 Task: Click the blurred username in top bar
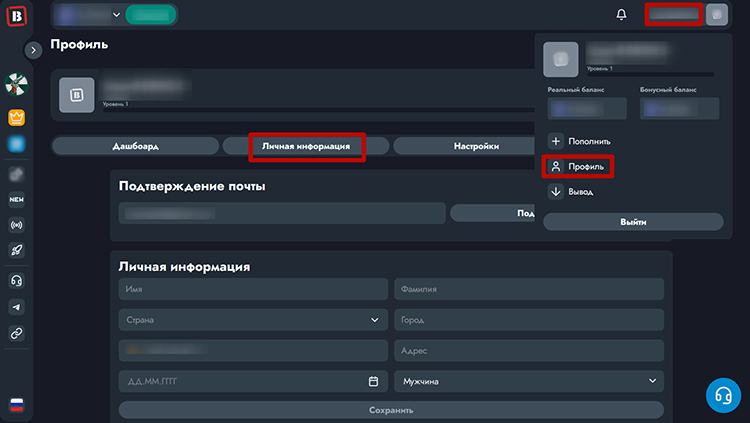coord(673,14)
